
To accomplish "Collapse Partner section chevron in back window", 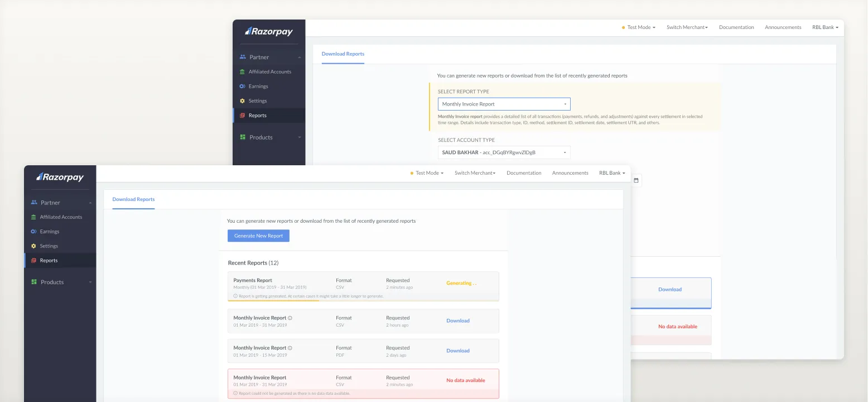I will click(x=300, y=57).
